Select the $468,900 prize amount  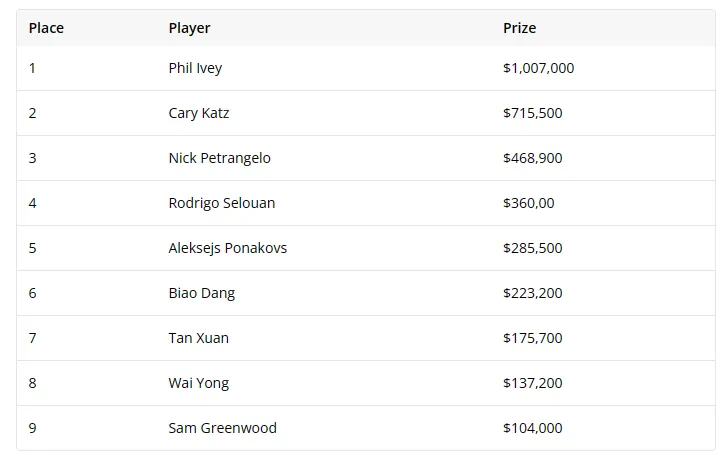[533, 158]
